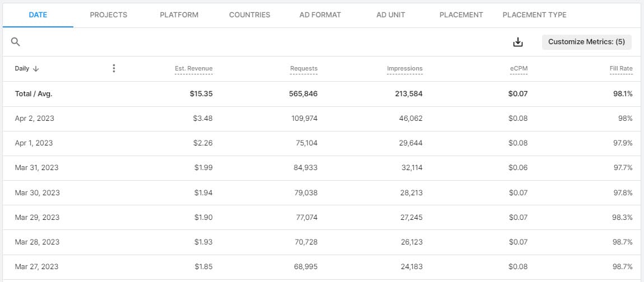
Task: Click the eCPM column header
Action: tap(518, 69)
